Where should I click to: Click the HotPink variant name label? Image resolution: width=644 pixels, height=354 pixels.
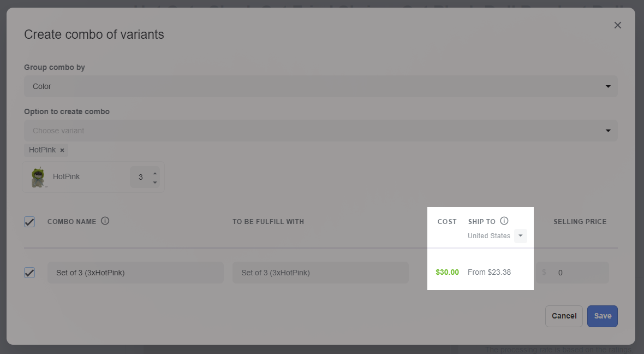[x=66, y=176]
